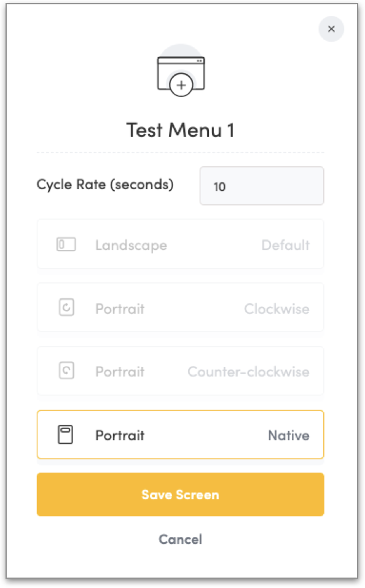Click the native portrait device icon
Viewport: 365px width, 588px height.
(x=65, y=435)
